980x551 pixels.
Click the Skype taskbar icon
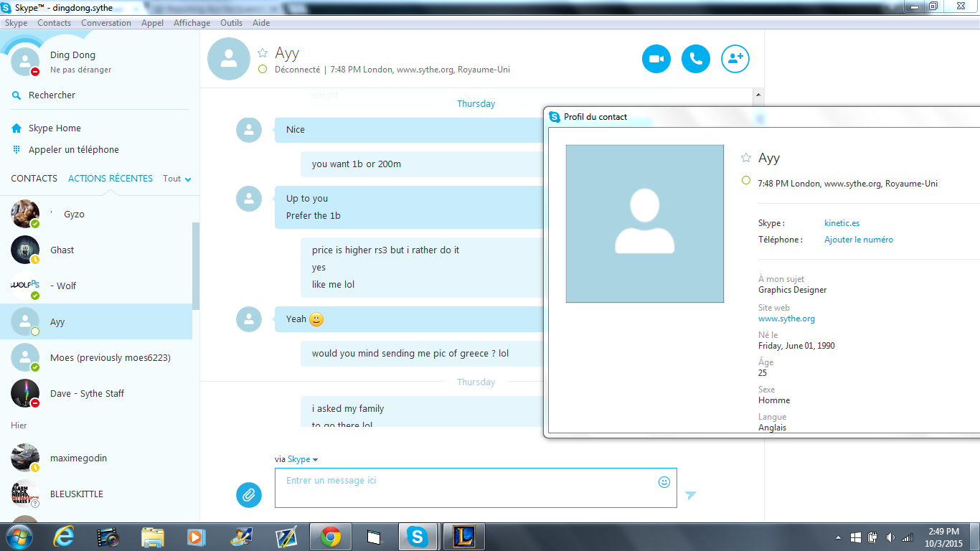pyautogui.click(x=417, y=537)
